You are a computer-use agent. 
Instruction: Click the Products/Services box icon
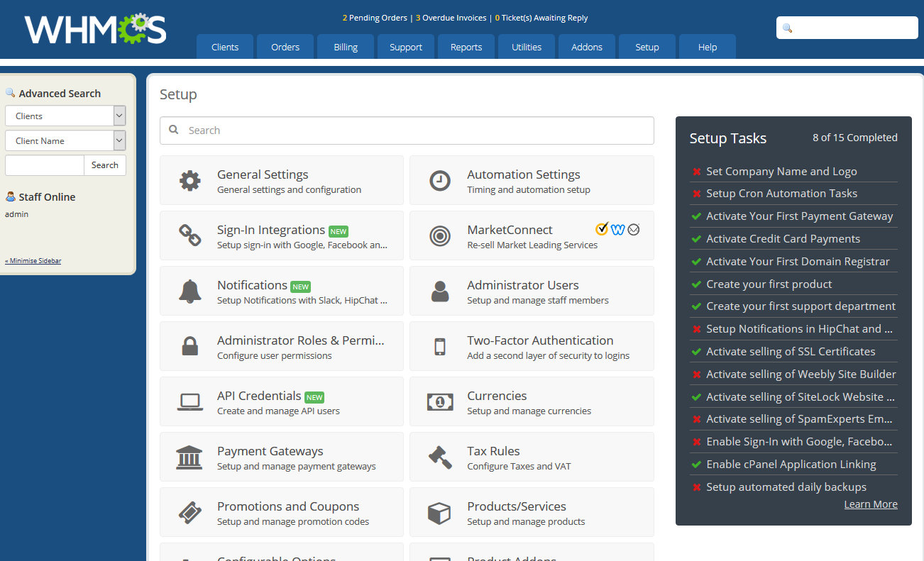[440, 513]
